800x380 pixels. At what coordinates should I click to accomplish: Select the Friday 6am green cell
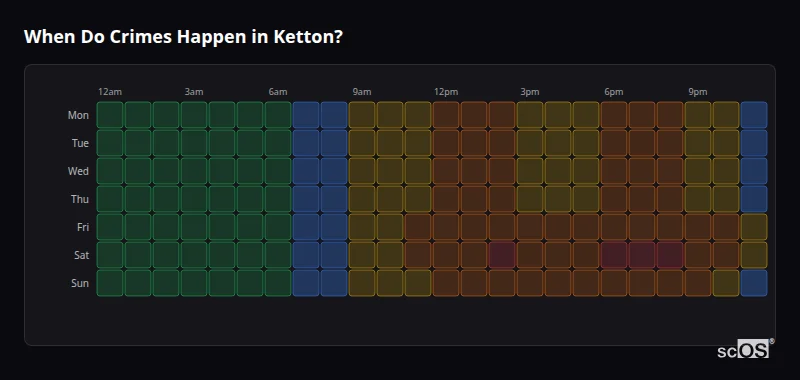click(278, 227)
